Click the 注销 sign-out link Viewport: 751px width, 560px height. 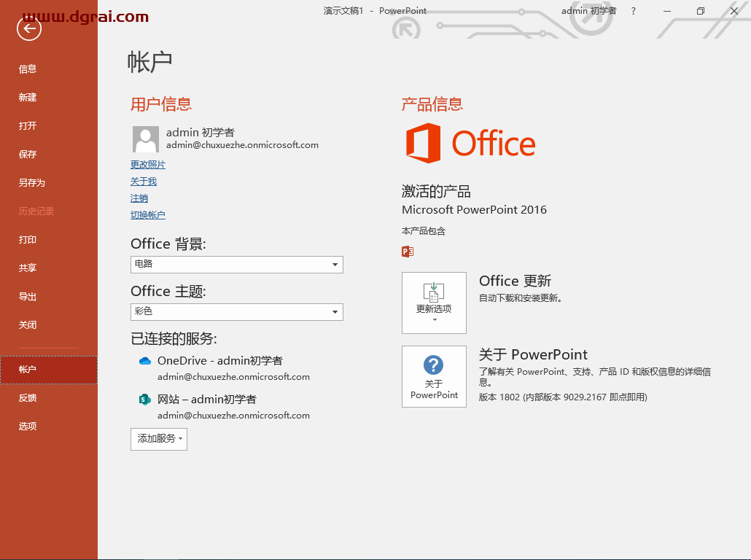click(139, 198)
